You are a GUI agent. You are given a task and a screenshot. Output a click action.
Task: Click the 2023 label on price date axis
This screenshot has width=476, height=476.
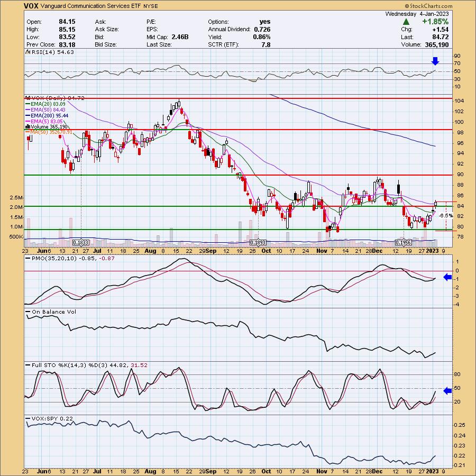tap(432, 251)
